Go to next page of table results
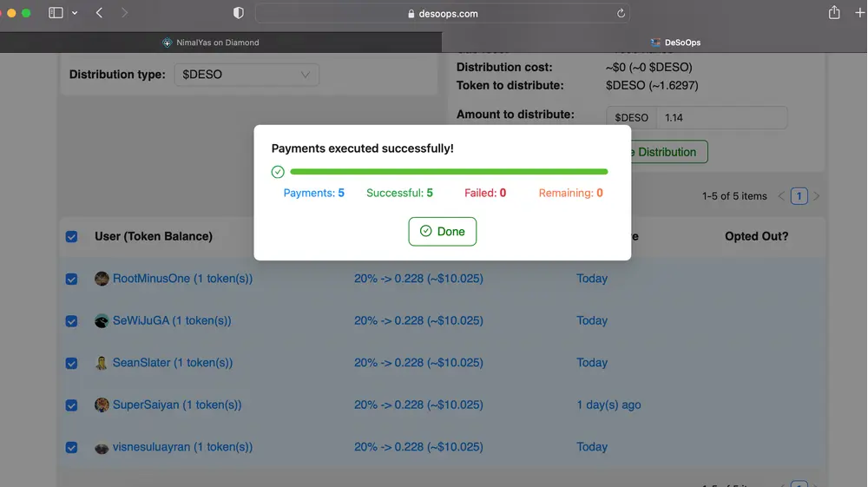868x487 pixels. click(816, 196)
